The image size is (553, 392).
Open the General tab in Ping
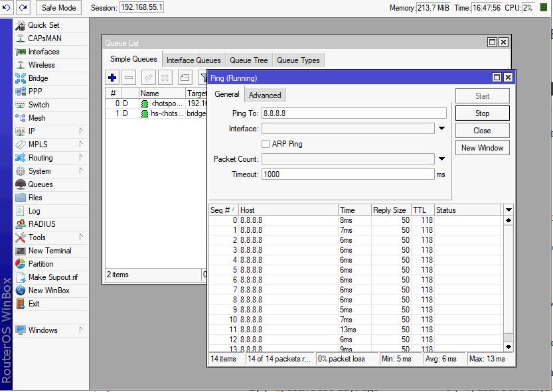pos(227,94)
